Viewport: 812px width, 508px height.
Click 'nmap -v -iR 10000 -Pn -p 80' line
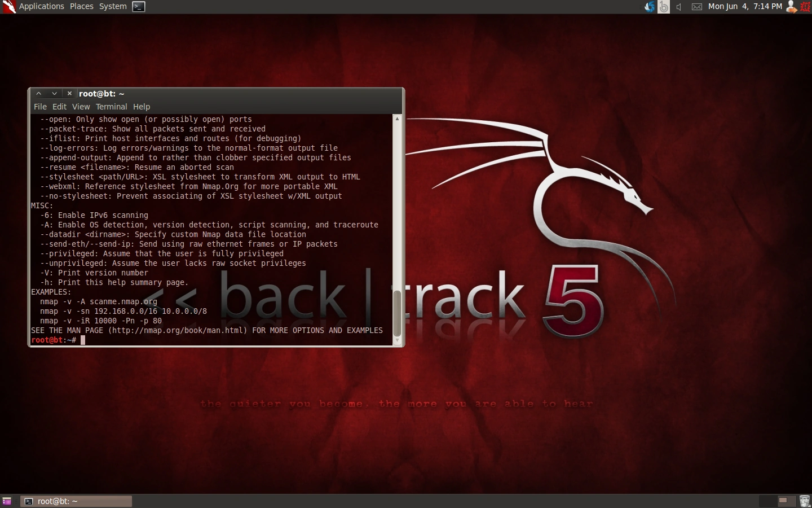(101, 321)
